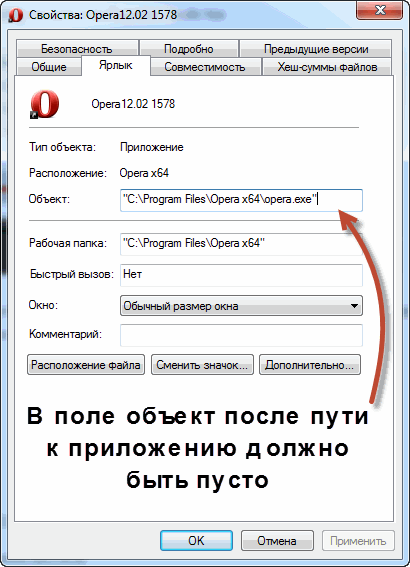The image size is (410, 567).
Task: Click the Opera x64 location text
Action: click(144, 173)
